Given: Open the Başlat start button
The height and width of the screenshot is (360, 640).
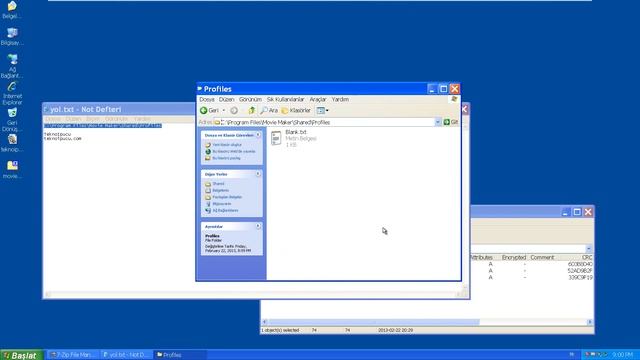Looking at the screenshot, I should pos(21,355).
